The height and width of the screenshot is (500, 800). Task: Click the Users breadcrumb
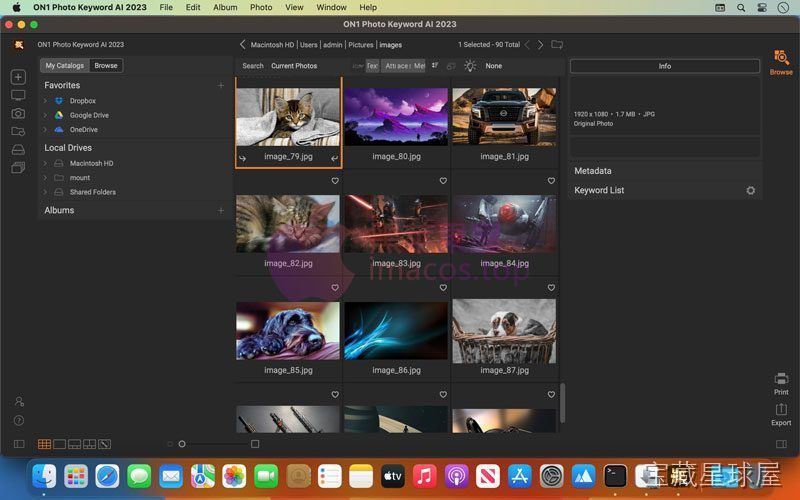tap(308, 45)
